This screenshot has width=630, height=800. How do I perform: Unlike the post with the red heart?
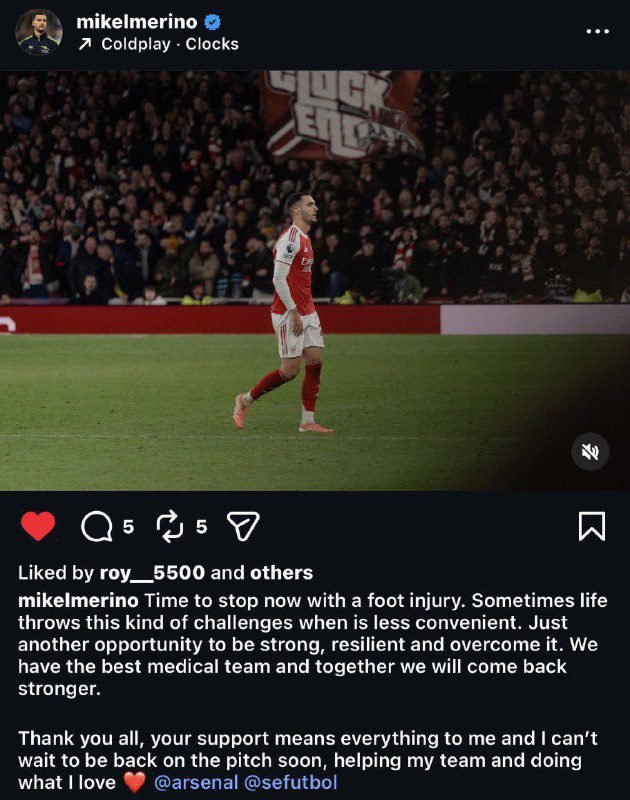coord(38,526)
